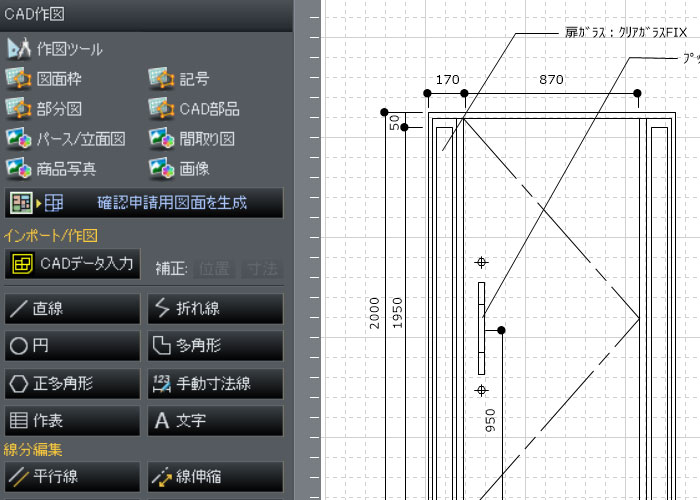
Task: Click the 2000 vertical dimension value
Action: [x=375, y=313]
